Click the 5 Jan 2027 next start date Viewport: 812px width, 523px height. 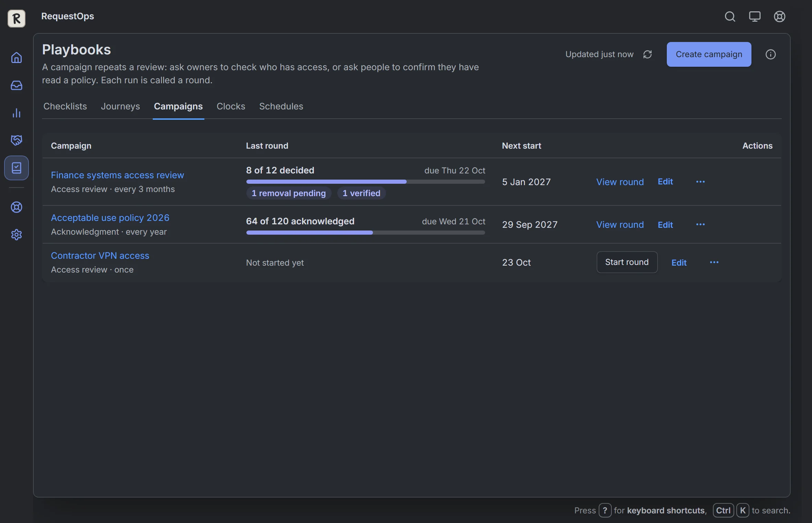point(526,182)
